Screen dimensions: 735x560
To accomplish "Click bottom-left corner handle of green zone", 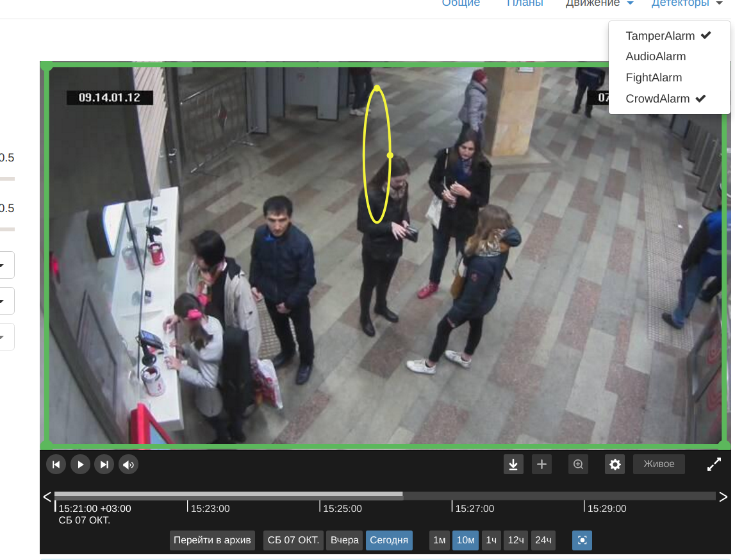I will point(46,444).
